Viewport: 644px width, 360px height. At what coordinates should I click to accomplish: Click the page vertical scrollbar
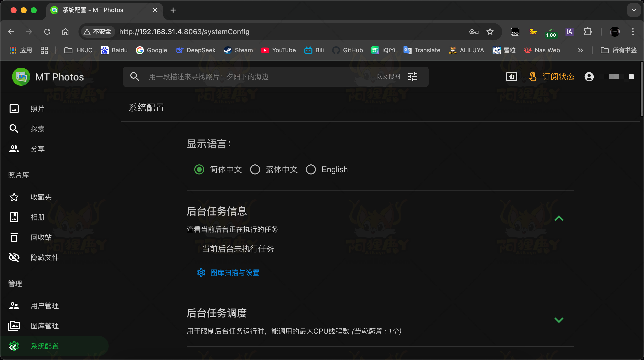coord(642,89)
